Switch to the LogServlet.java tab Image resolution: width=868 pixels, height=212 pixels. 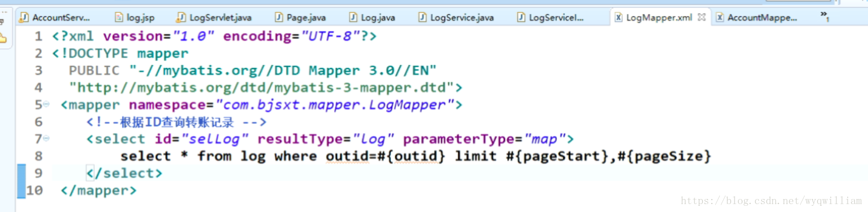(x=214, y=18)
